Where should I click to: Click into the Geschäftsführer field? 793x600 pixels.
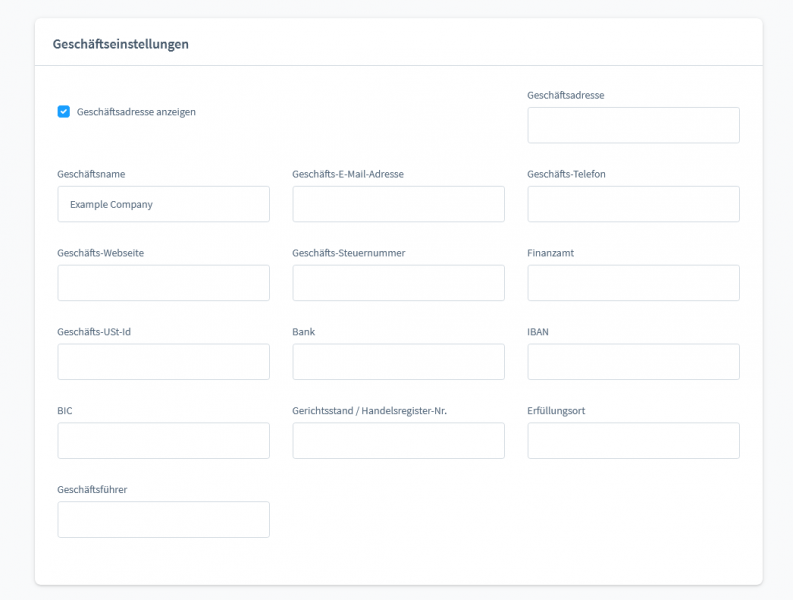(163, 520)
